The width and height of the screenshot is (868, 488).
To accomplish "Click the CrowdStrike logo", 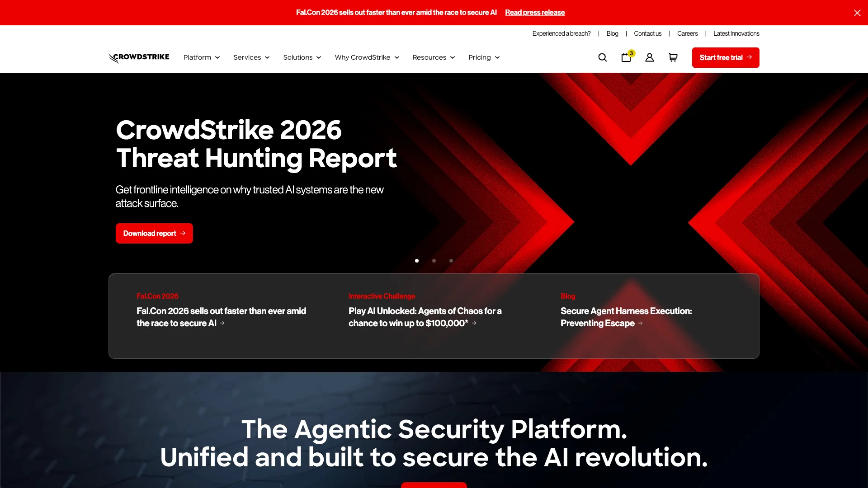I will pos(139,57).
